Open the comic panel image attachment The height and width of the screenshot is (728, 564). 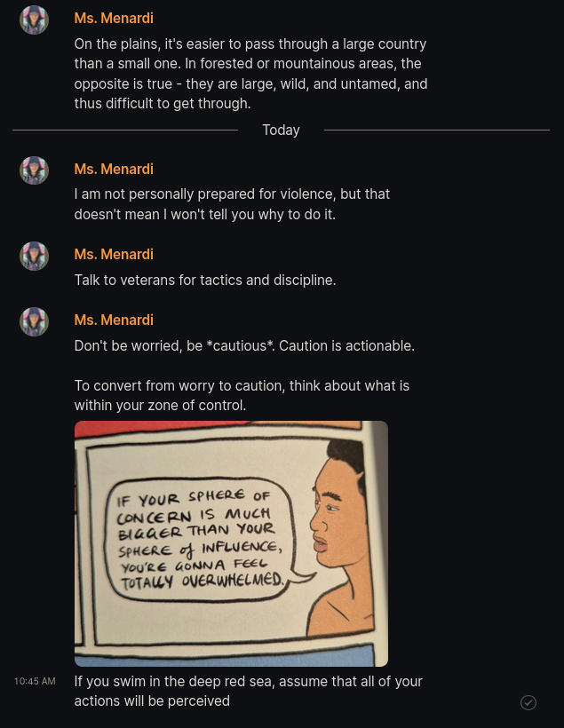(231, 543)
